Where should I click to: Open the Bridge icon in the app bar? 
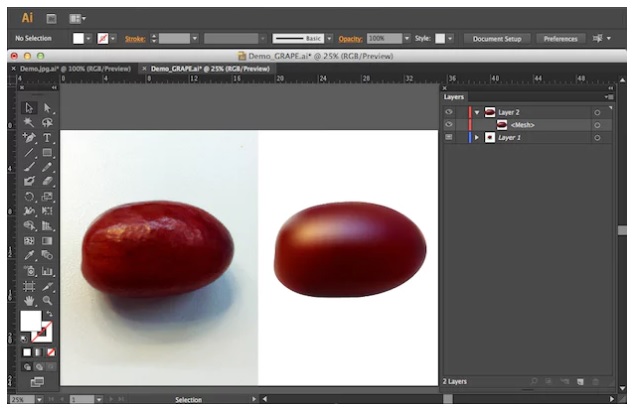point(51,19)
